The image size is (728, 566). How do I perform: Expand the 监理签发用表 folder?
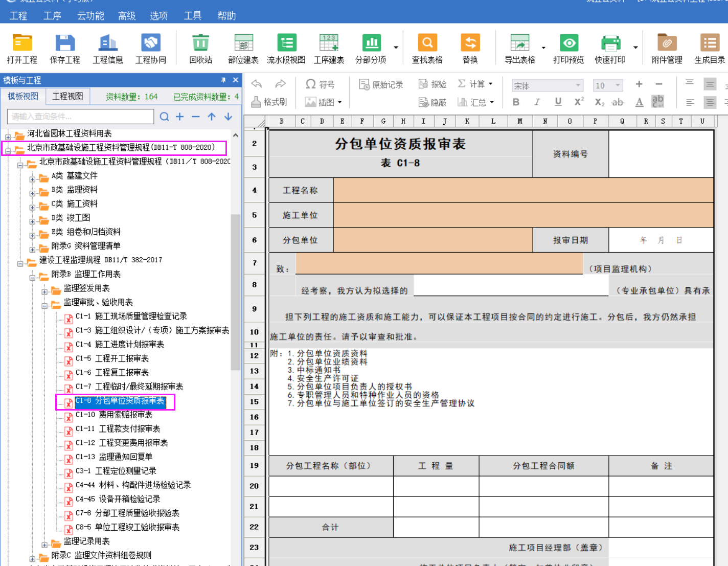(x=44, y=291)
